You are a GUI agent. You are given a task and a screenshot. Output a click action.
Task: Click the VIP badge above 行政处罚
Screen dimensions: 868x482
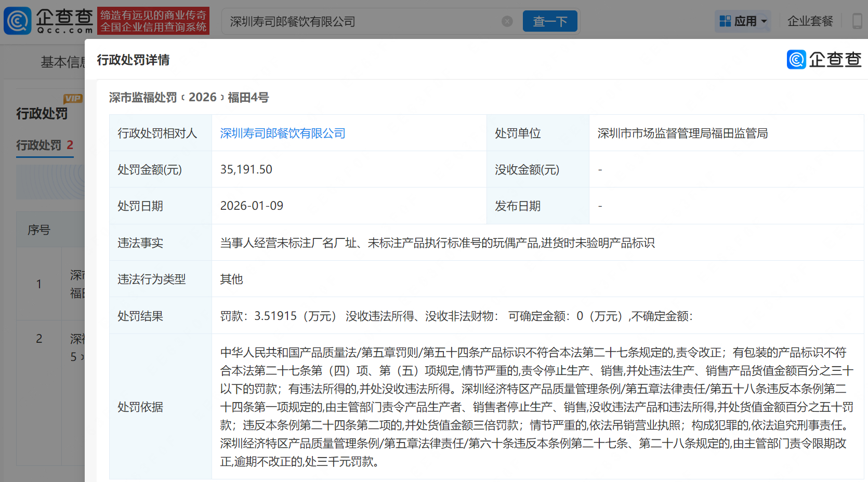click(73, 98)
